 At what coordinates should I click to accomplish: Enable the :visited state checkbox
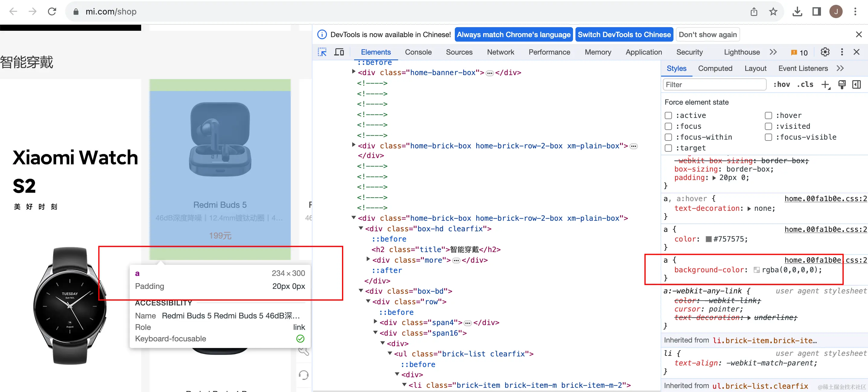tap(768, 126)
